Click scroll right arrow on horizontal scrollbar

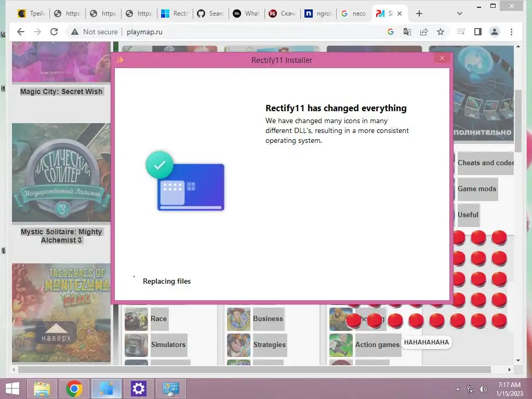[x=510, y=369]
